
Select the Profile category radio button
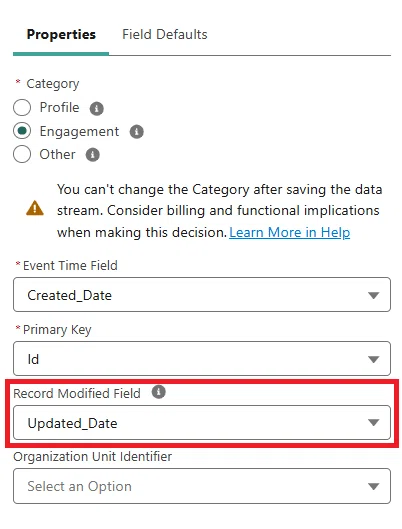coord(22,108)
